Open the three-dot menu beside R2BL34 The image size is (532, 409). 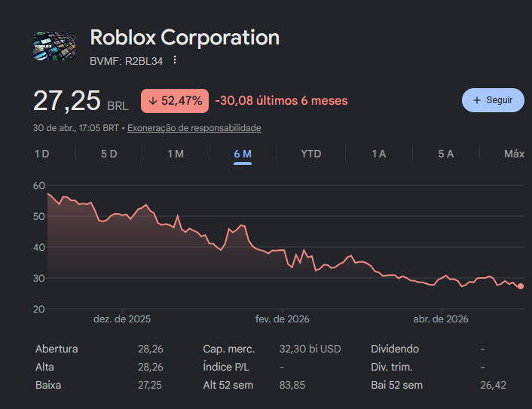175,60
